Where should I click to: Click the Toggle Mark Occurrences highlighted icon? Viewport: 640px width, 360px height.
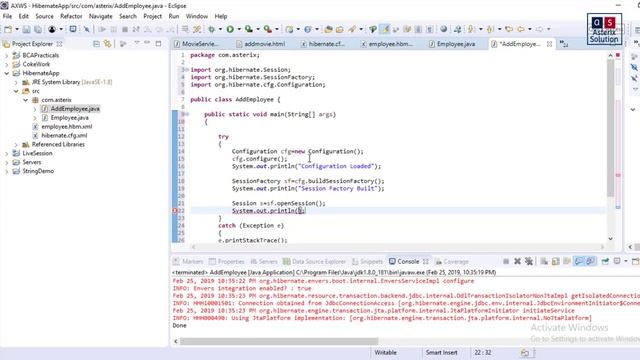[x=384, y=29]
